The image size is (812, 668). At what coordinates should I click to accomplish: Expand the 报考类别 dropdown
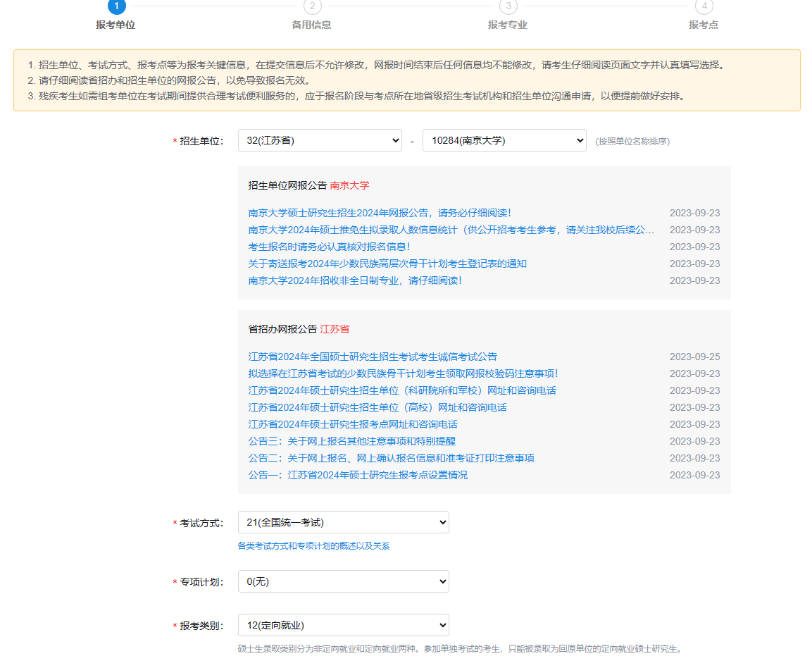[343, 625]
